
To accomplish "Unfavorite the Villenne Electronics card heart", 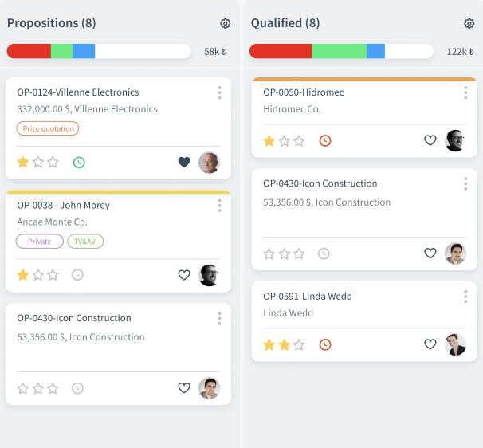I will pos(184,163).
